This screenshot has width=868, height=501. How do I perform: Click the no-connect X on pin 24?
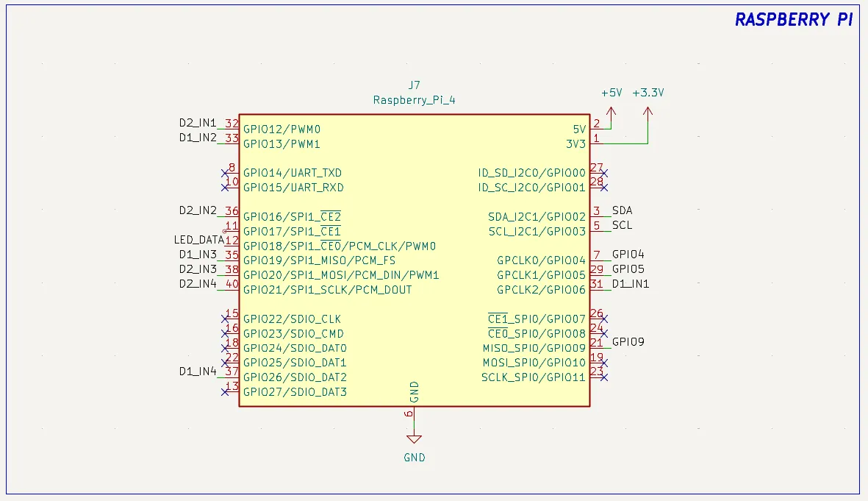[x=604, y=333]
